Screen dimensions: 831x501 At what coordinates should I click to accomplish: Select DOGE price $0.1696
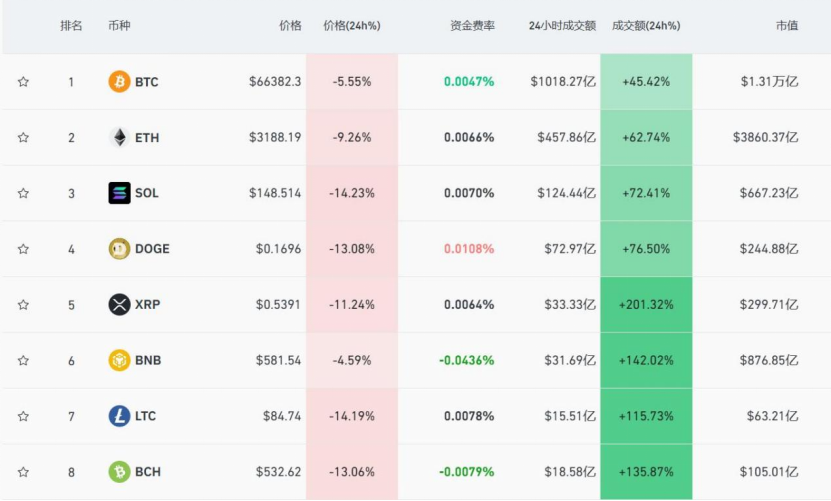278,249
